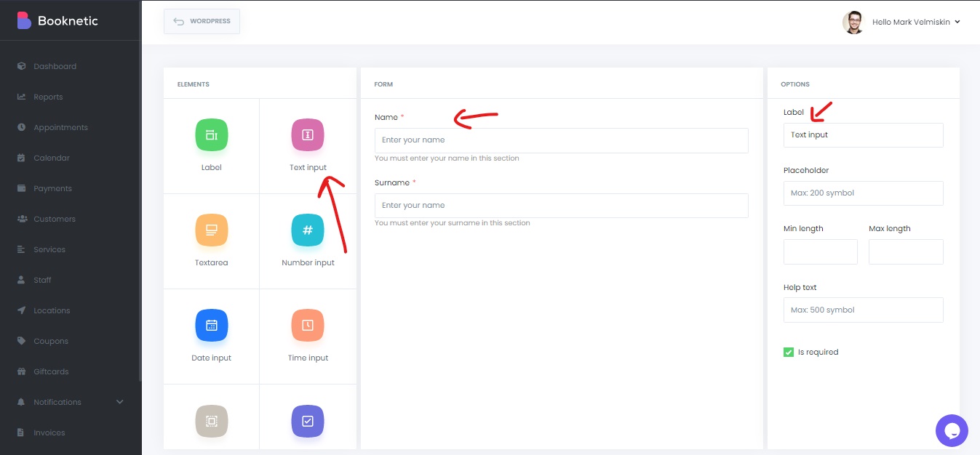Screen dimensions: 980x455
Task: Click the Invoices document icon
Action: (x=21, y=432)
